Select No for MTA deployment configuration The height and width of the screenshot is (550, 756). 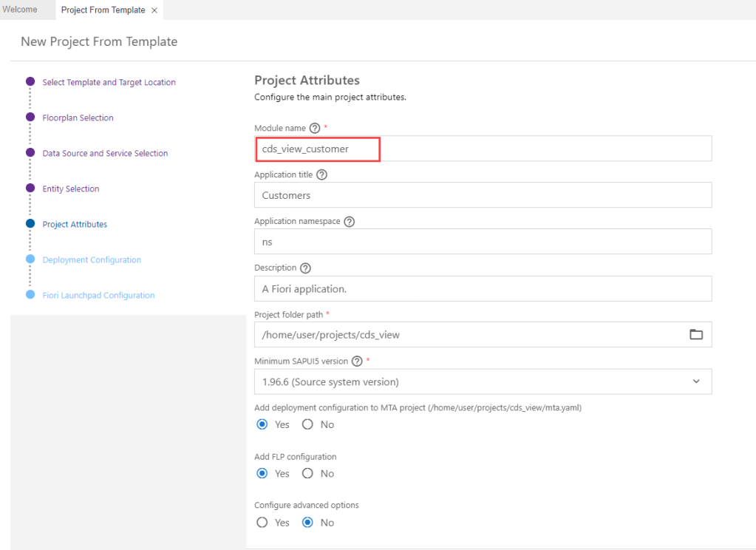pyautogui.click(x=308, y=424)
